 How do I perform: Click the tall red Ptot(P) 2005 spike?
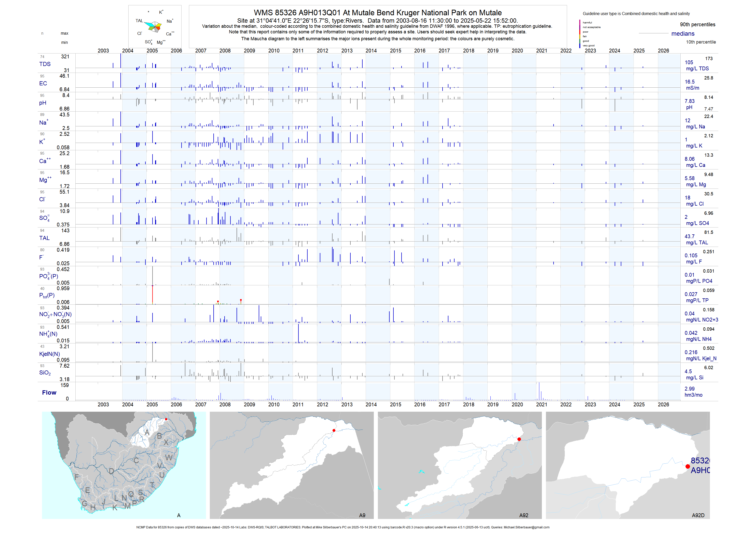[x=153, y=294]
